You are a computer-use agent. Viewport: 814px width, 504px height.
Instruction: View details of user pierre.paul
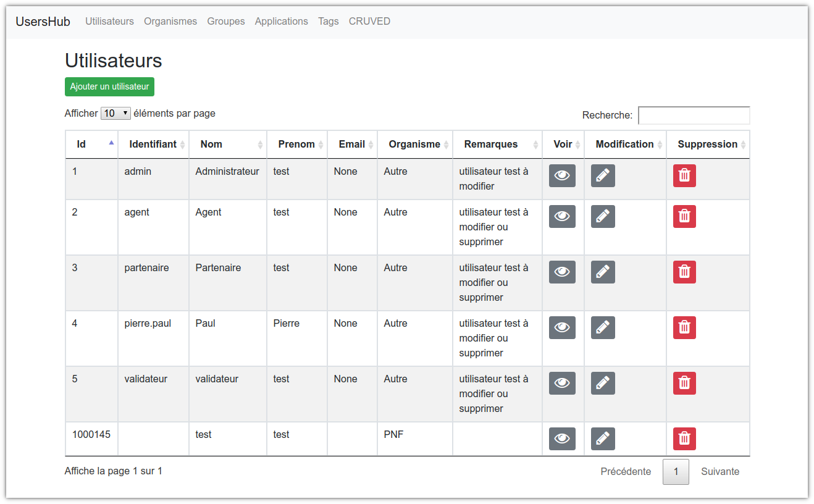click(562, 328)
